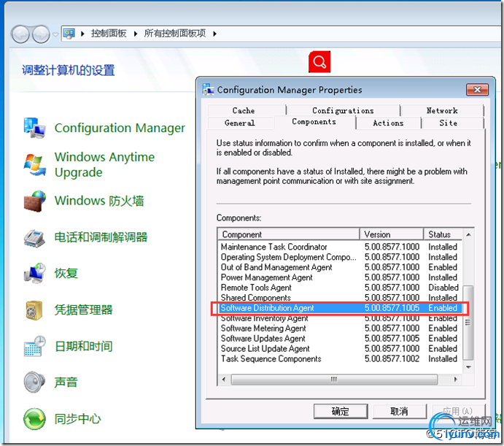Expand the arrow after 控制面板 breadcrumb

136,34
